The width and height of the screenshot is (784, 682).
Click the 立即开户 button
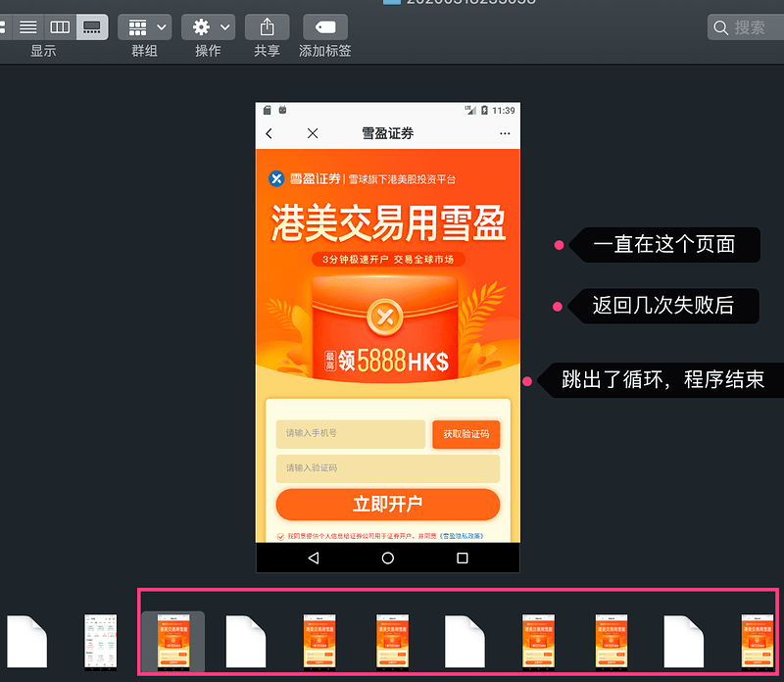[387, 504]
